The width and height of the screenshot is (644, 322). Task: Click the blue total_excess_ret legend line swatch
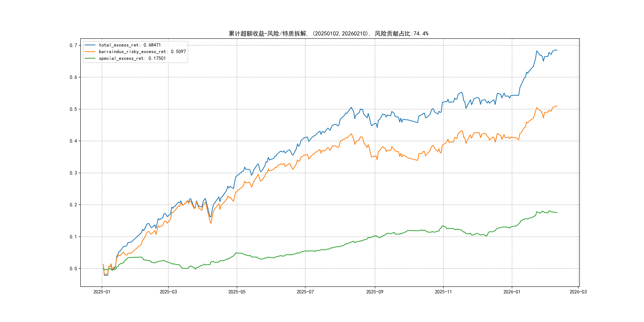coord(90,45)
